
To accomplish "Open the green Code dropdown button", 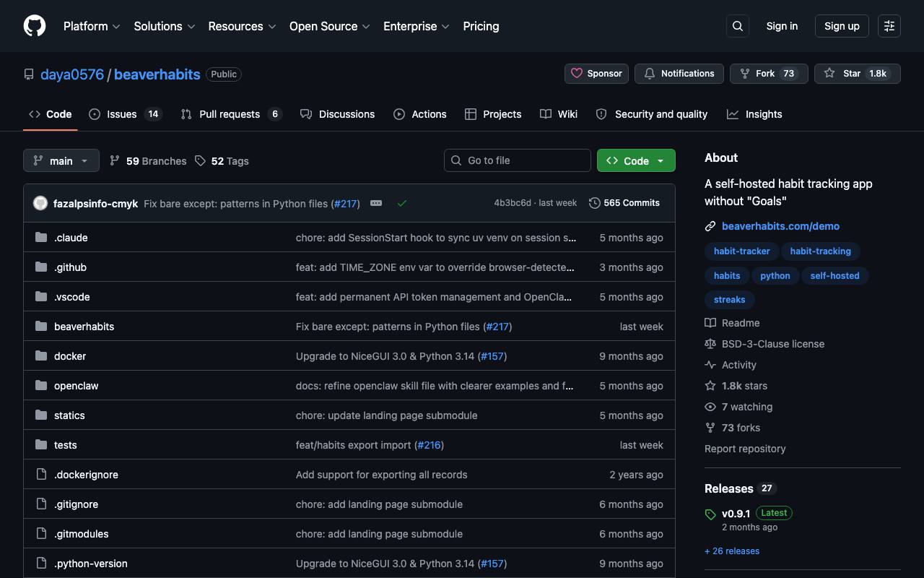I will click(x=636, y=160).
